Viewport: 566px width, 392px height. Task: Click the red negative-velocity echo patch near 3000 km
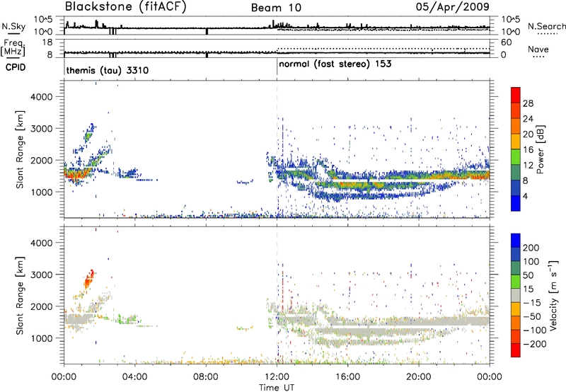coord(89,279)
